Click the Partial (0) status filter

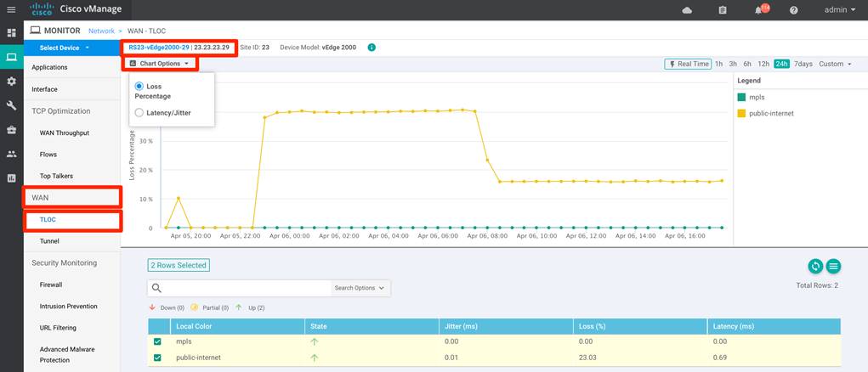(x=209, y=308)
